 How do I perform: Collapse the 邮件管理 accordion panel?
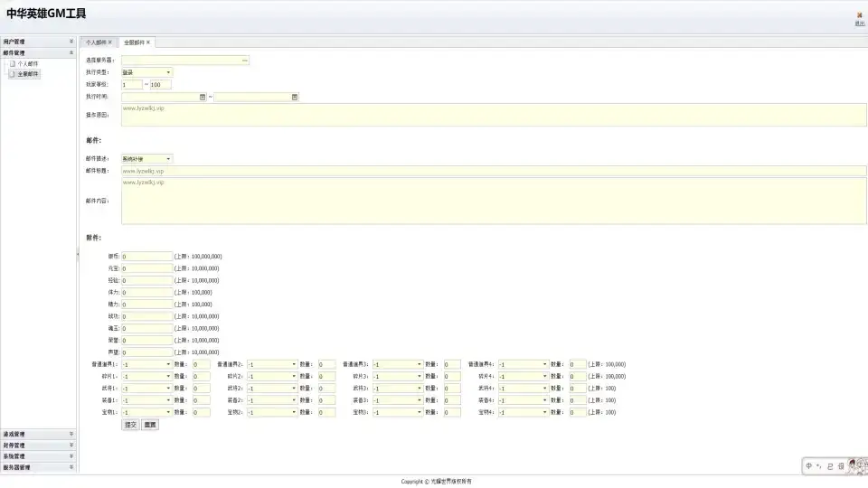click(38, 52)
